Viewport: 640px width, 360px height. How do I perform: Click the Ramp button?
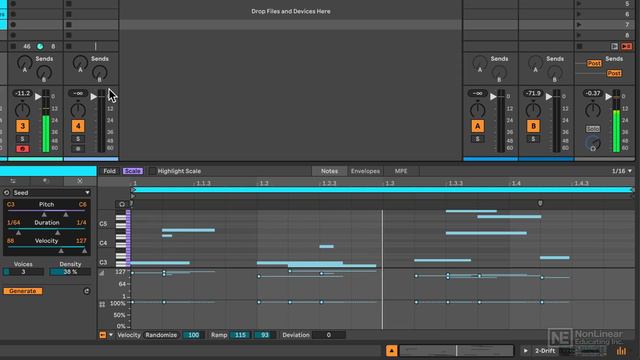click(219, 335)
